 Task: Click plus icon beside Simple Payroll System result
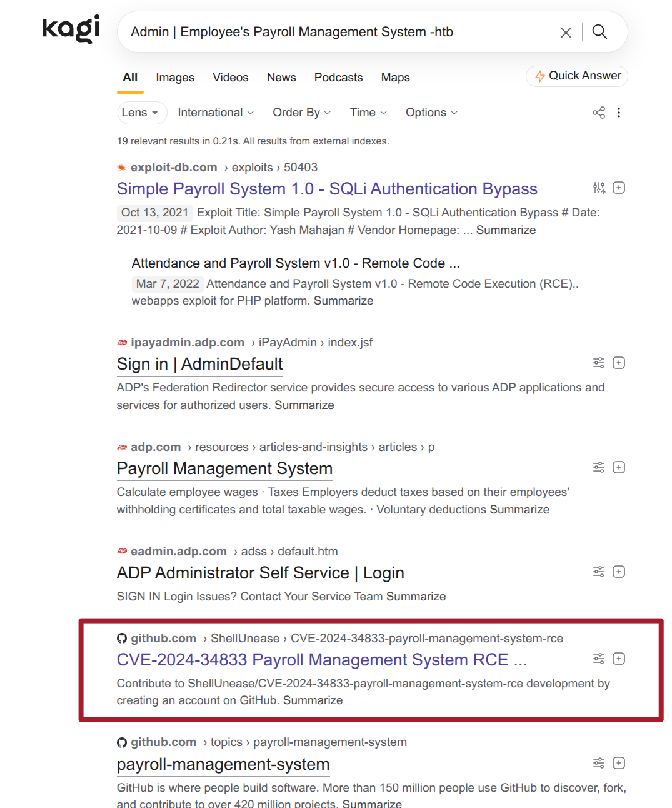619,188
